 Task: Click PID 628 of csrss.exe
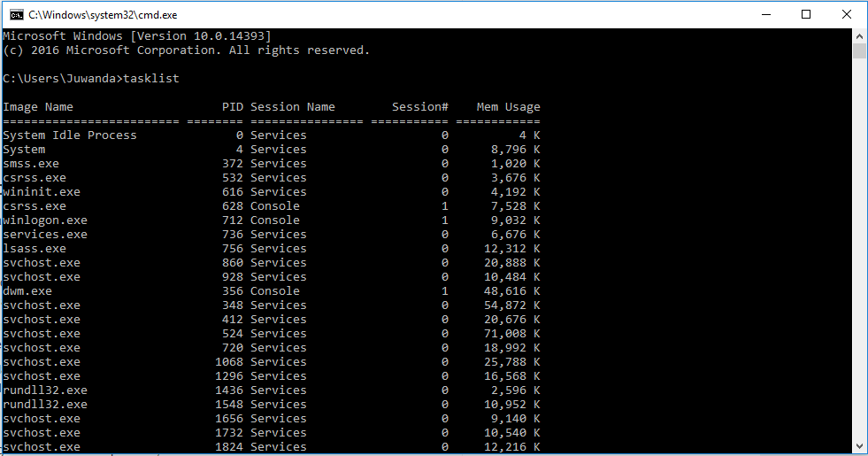(x=233, y=206)
